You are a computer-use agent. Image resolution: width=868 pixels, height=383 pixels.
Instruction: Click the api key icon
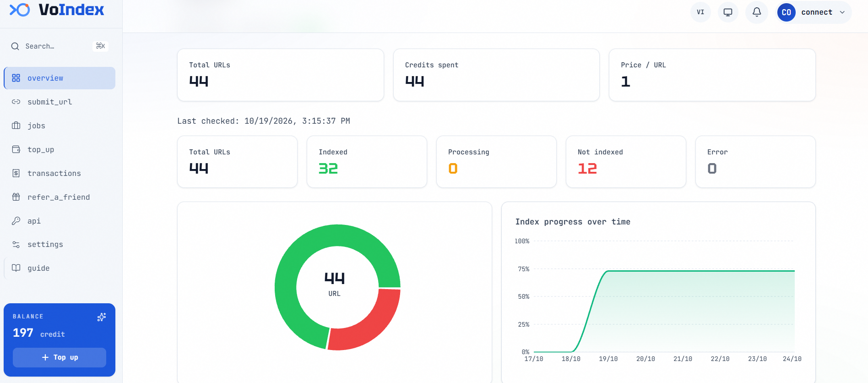(x=16, y=221)
